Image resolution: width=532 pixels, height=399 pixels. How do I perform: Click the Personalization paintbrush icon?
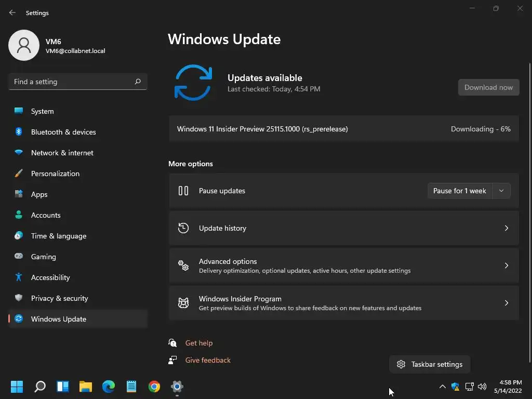click(19, 174)
